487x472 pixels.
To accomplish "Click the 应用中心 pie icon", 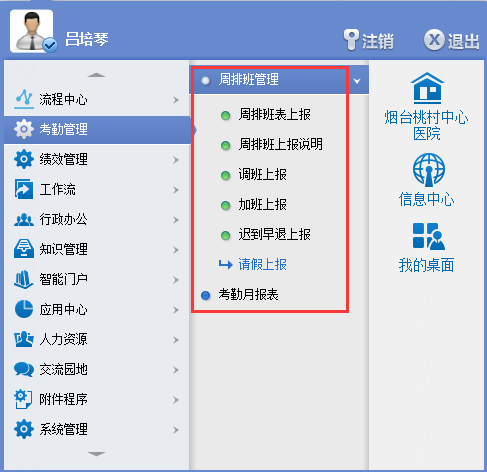I will (x=24, y=309).
